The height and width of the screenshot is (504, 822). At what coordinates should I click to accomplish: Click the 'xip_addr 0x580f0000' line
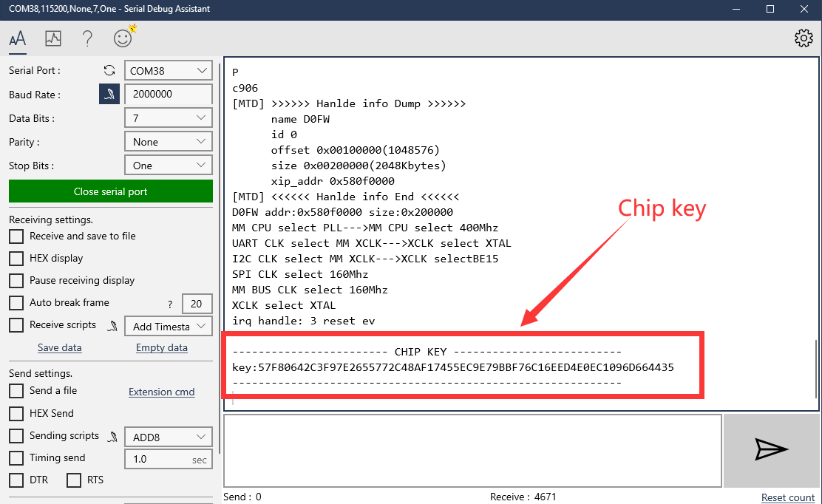tap(333, 181)
